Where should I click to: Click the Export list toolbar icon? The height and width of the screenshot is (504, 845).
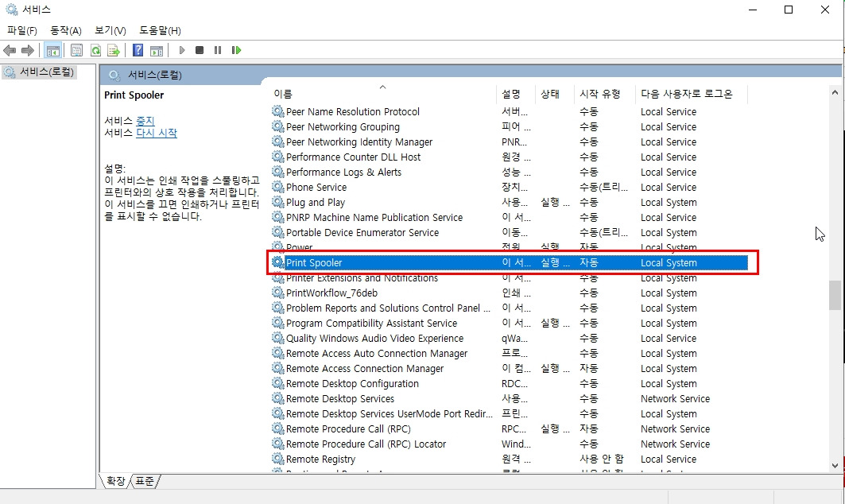[113, 51]
